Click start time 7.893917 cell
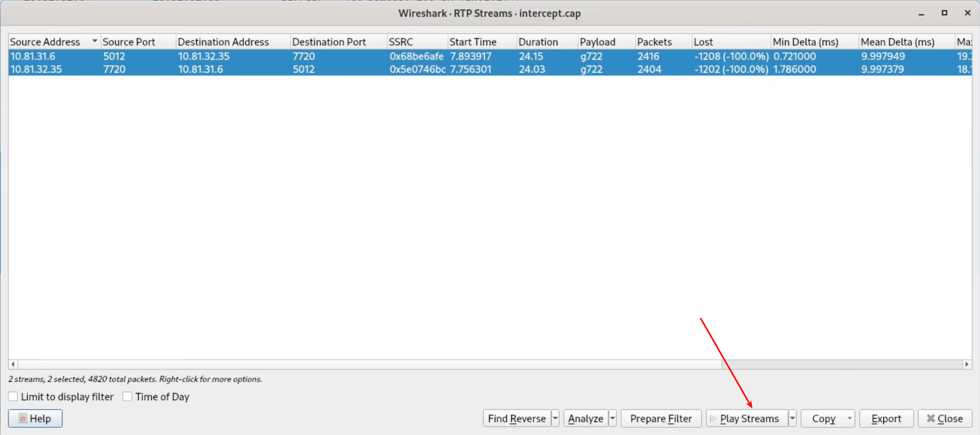 click(x=471, y=56)
